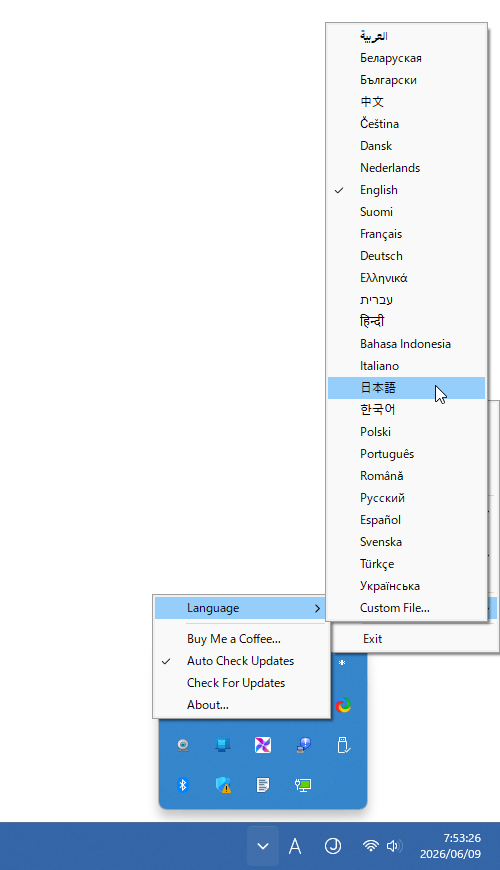Open the Wi-Fi network icon

[370, 846]
